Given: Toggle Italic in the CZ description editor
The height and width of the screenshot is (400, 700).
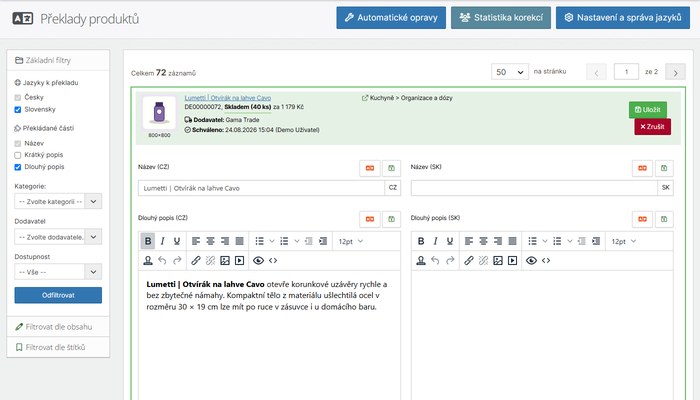Looking at the screenshot, I should click(162, 242).
